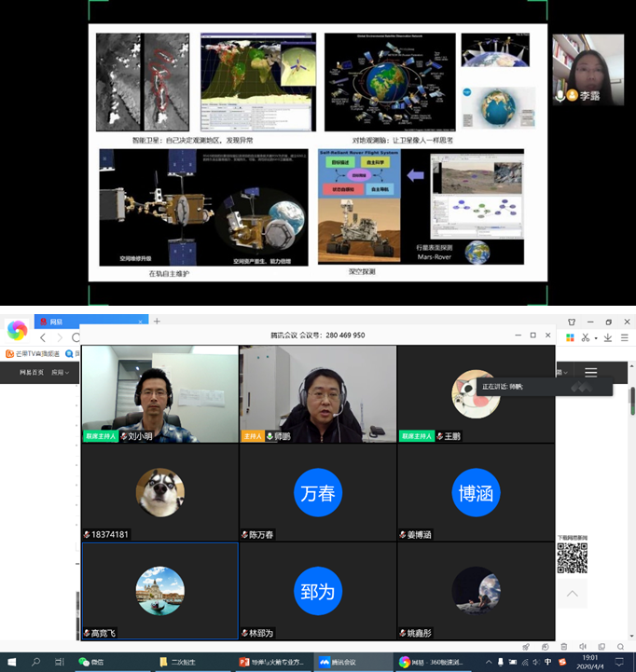Open a new browser tab with plus
Image resolution: width=636 pixels, height=672 pixels.
tap(157, 322)
